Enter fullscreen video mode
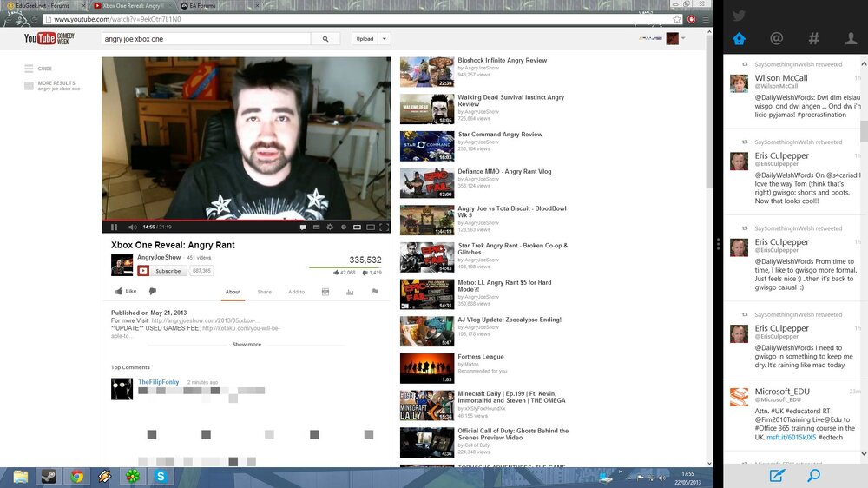Image resolution: width=868 pixels, height=488 pixels. [x=385, y=228]
